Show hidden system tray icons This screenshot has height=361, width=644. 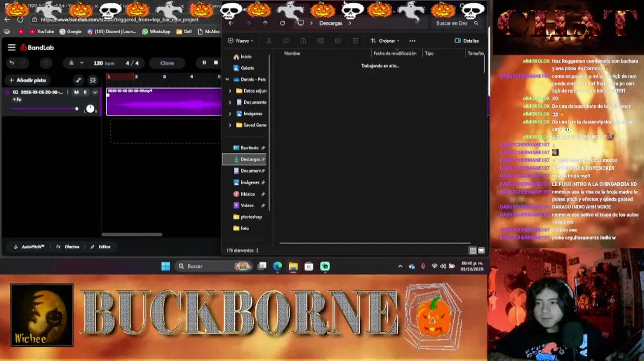pos(400,266)
